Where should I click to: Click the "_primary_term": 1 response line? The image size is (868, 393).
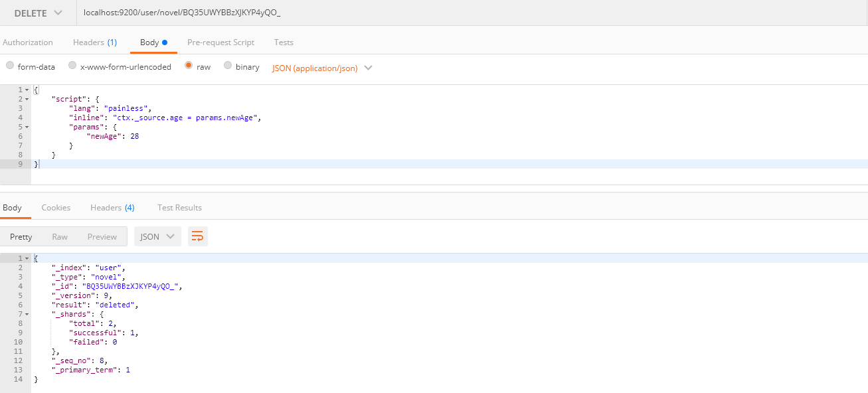pos(91,370)
